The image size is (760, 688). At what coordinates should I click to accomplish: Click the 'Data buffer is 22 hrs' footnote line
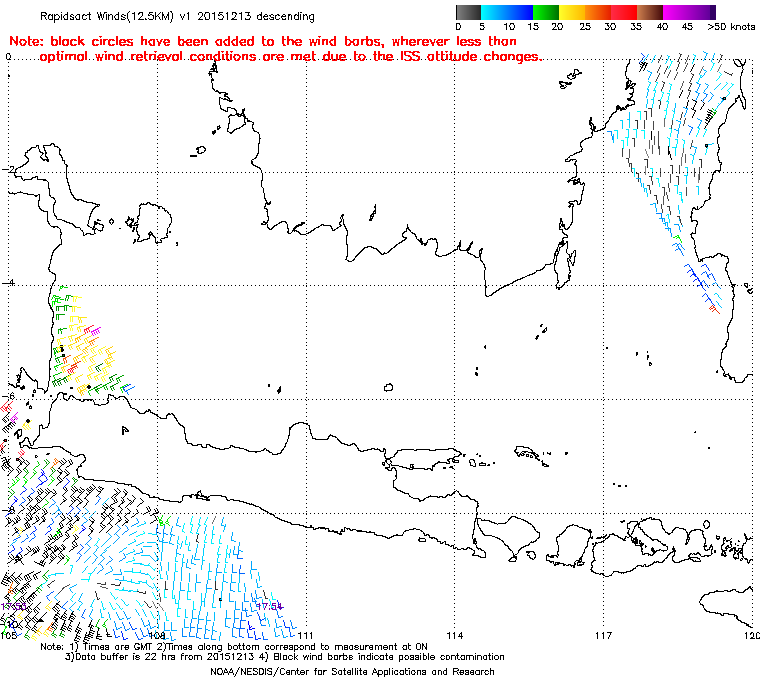point(285,657)
